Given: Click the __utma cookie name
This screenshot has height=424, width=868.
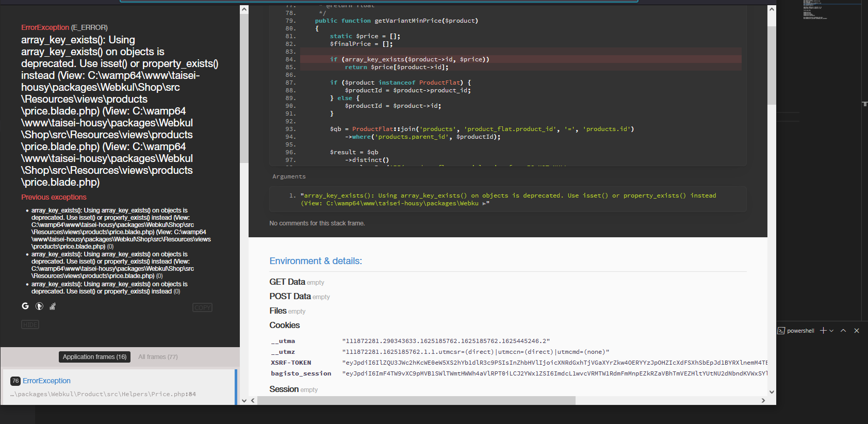Looking at the screenshot, I should click(283, 341).
